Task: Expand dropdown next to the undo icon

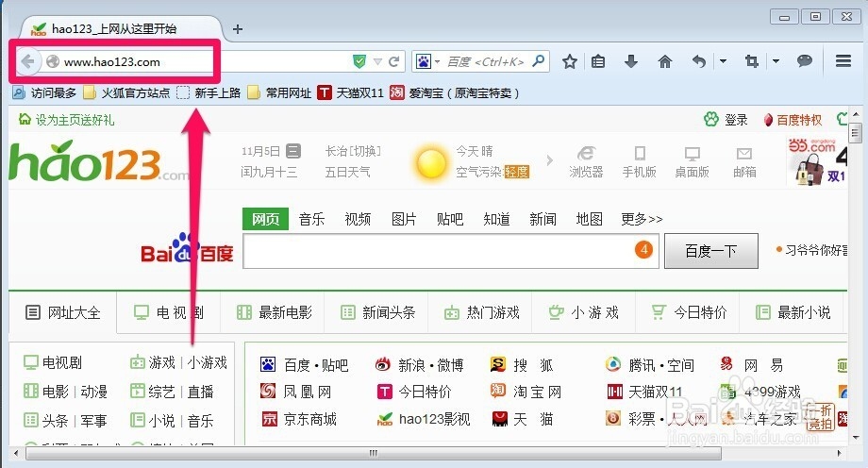Action: [x=723, y=61]
